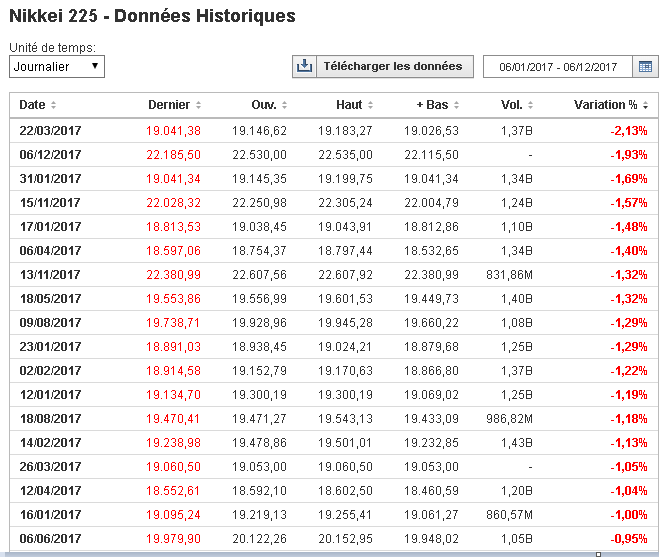659x557 pixels.
Task: Click the Haut column header label
Action: click(x=349, y=105)
